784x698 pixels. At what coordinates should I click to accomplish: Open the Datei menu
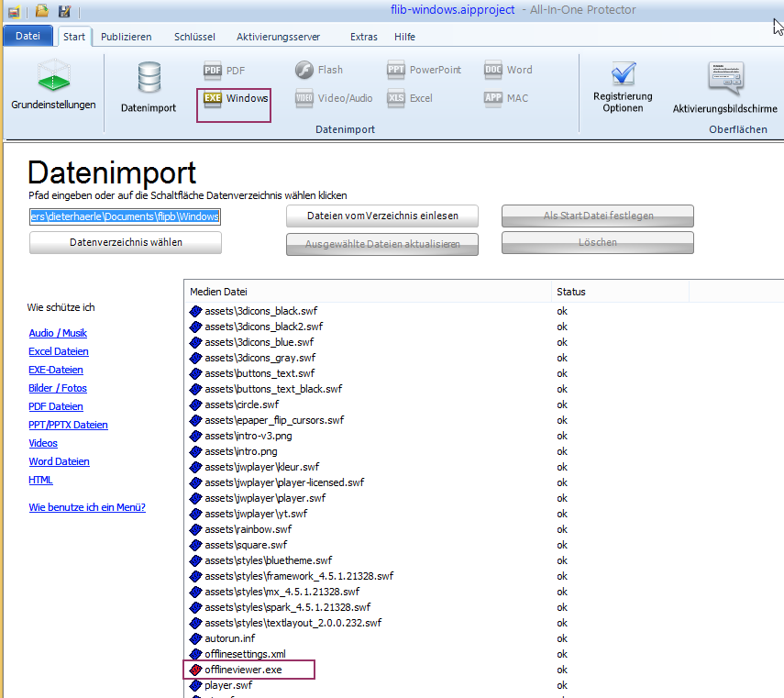pyautogui.click(x=28, y=37)
